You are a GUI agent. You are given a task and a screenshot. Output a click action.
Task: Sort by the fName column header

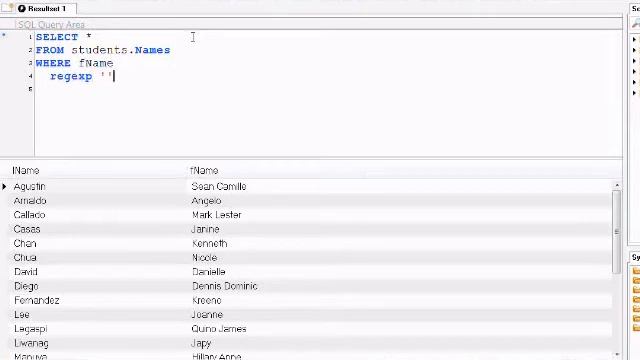tap(204, 171)
